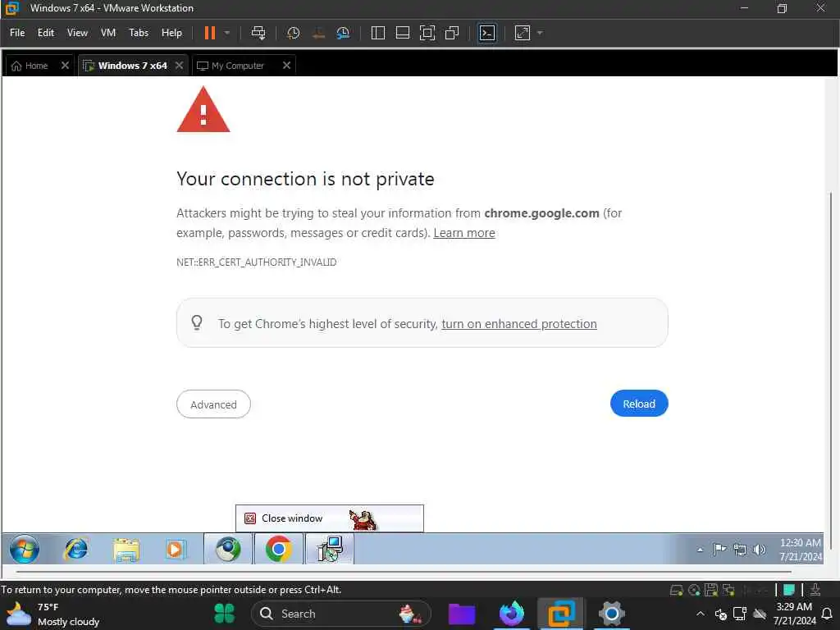
Task: Open the File menu
Action: point(17,33)
